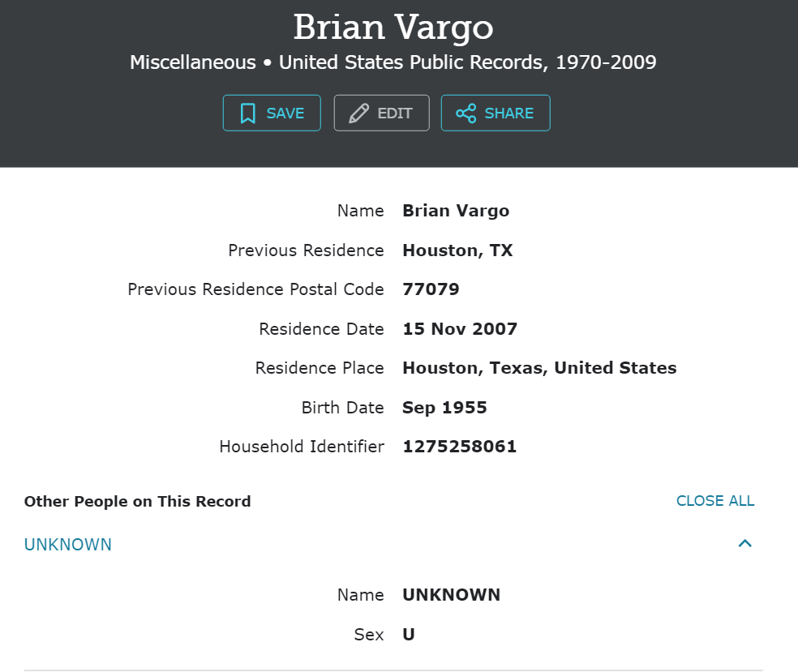Click the share icon button

click(x=466, y=113)
